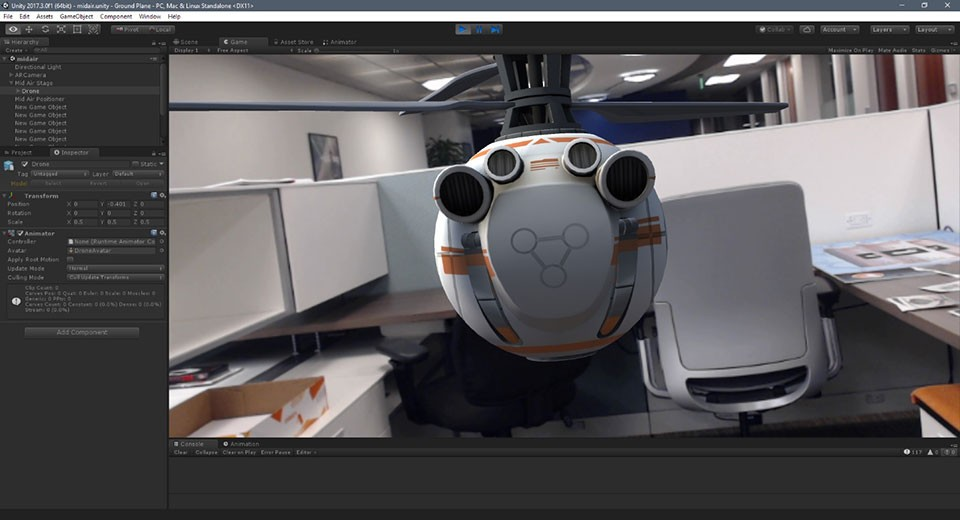Image resolution: width=960 pixels, height=520 pixels.
Task: Click the Add Component button
Action: pyautogui.click(x=82, y=332)
